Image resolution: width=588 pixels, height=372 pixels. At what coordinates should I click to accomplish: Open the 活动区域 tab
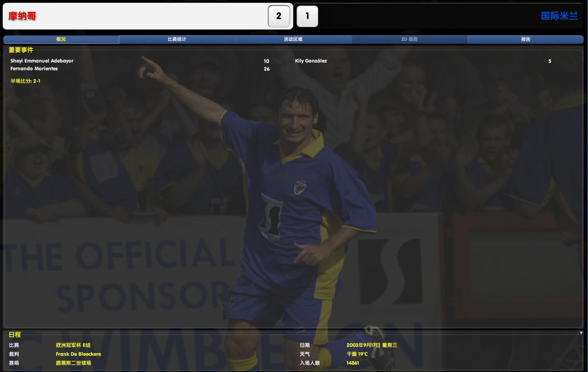pyautogui.click(x=293, y=39)
